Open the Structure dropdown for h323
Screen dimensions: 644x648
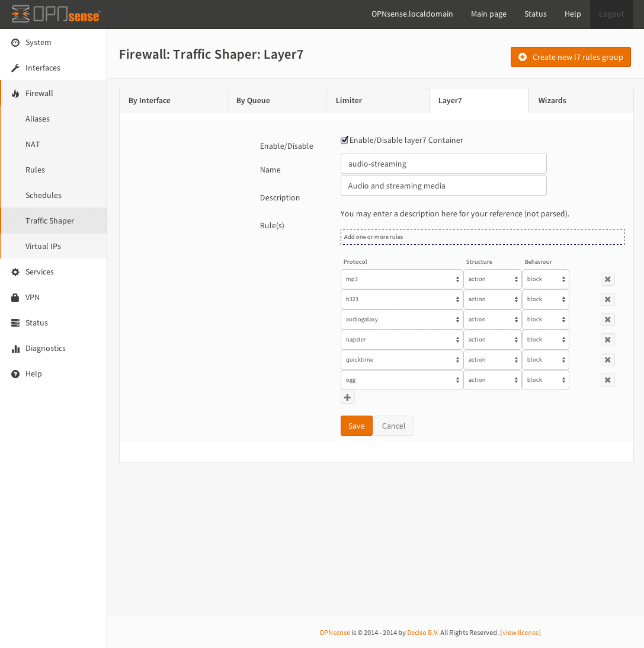pyautogui.click(x=492, y=299)
